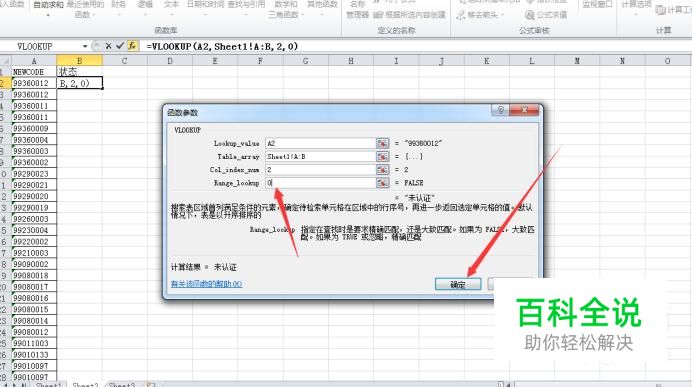Screen dimensions: 692x387
Task: Click cell containing 99360003
Action: pyautogui.click(x=34, y=151)
